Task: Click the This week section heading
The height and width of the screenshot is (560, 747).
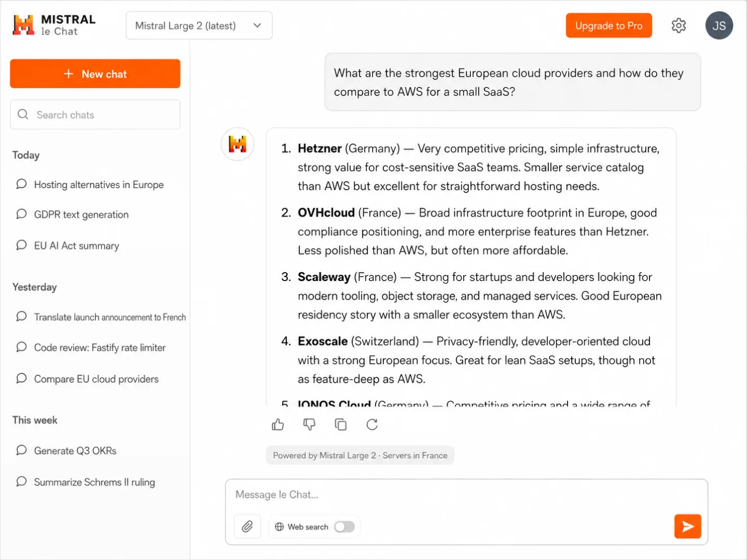Action: point(35,420)
